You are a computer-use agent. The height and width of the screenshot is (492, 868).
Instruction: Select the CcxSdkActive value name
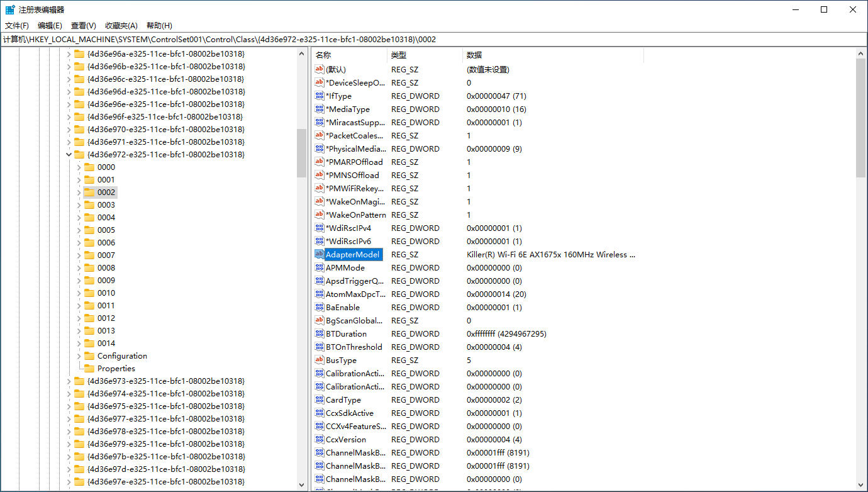coord(350,413)
